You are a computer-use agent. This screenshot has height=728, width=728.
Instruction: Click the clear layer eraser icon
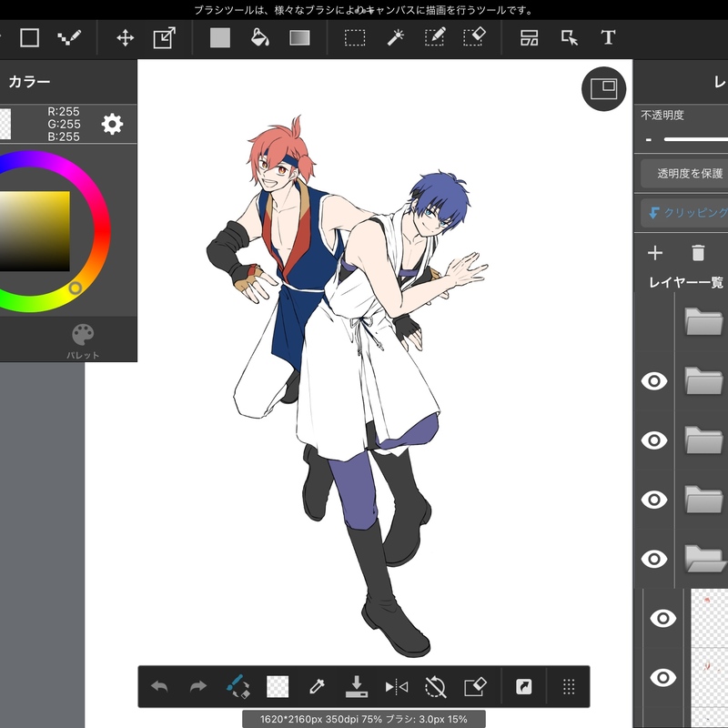click(x=475, y=686)
